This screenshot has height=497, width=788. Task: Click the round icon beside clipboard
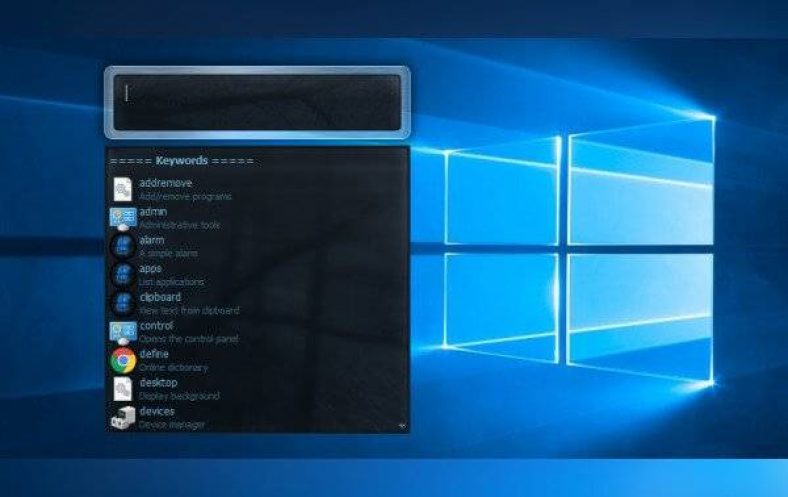click(123, 303)
